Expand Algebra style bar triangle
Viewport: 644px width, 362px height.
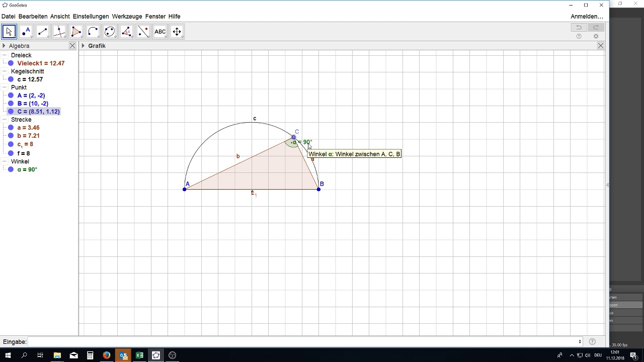pyautogui.click(x=4, y=46)
